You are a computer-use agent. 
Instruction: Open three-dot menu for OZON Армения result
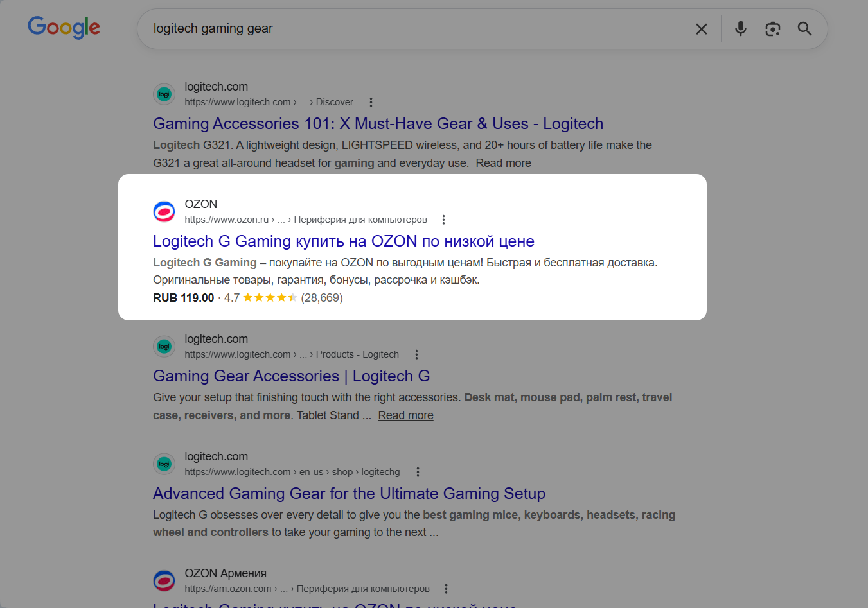[446, 589]
